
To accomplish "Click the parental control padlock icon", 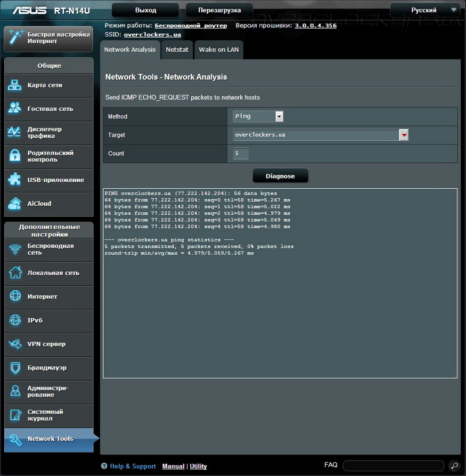I will [x=15, y=156].
